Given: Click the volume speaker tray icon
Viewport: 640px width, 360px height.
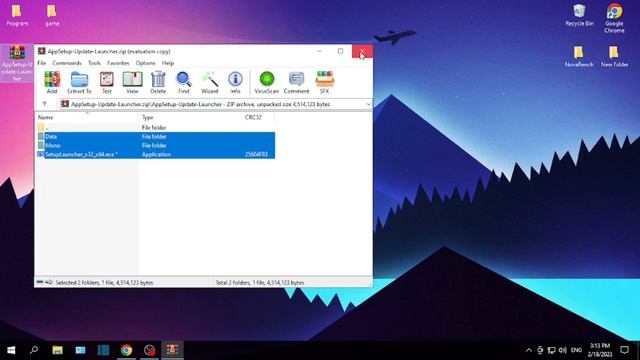Looking at the screenshot, I should 562,350.
